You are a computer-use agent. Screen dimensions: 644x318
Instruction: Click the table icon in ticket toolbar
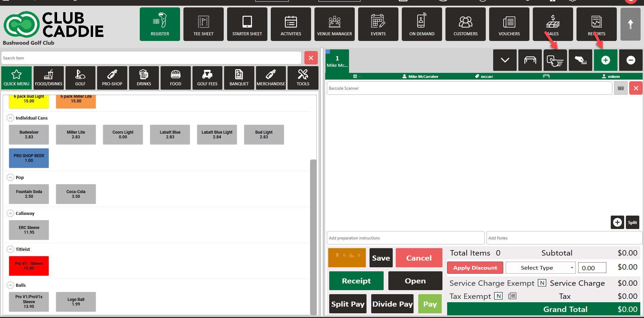click(x=530, y=60)
